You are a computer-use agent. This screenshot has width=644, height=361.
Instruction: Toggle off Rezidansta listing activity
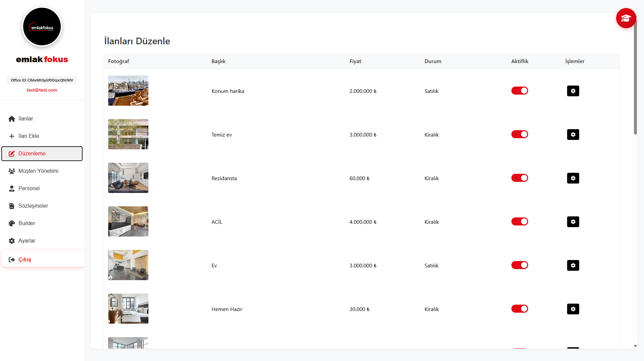click(x=519, y=178)
